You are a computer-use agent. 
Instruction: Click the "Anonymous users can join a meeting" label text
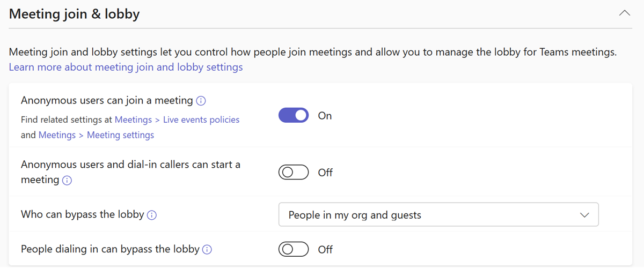pyautogui.click(x=107, y=100)
